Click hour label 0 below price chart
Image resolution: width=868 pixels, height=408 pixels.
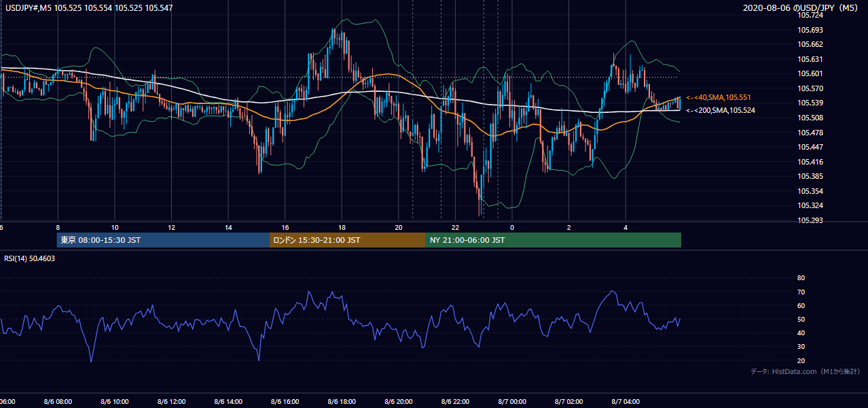tap(513, 227)
